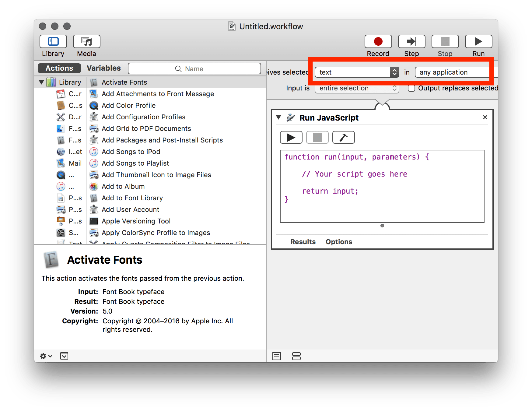The image size is (532, 411).
Task: Run the workflow with Run button
Action: click(478, 42)
